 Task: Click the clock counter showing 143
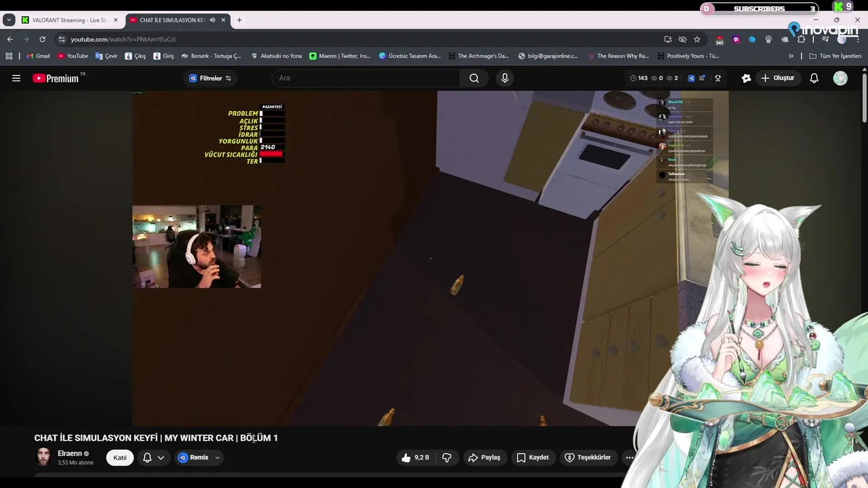point(639,78)
